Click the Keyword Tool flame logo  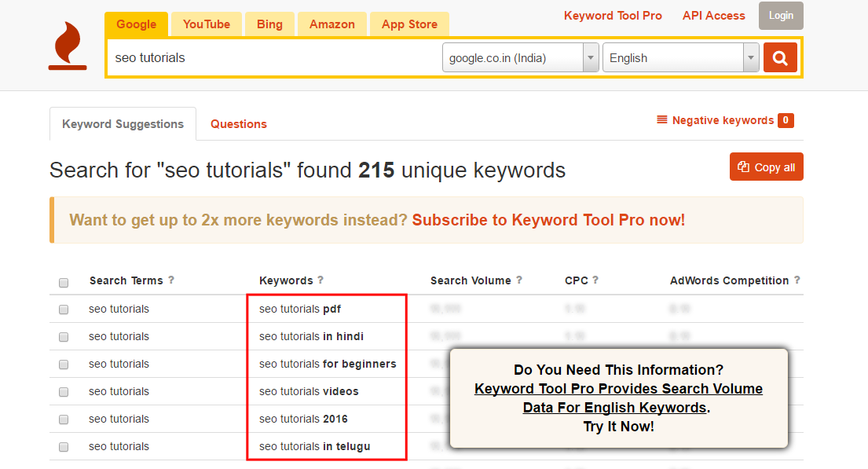pos(68,46)
